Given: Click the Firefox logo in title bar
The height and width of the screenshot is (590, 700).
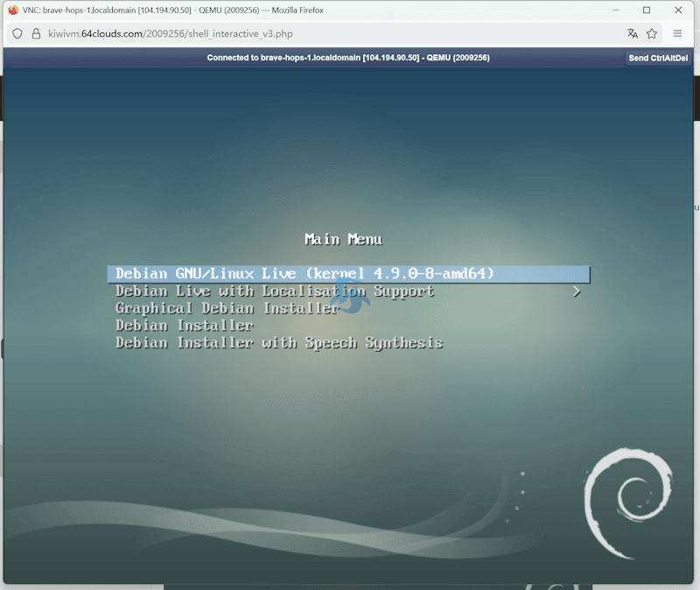Looking at the screenshot, I should point(12,11).
